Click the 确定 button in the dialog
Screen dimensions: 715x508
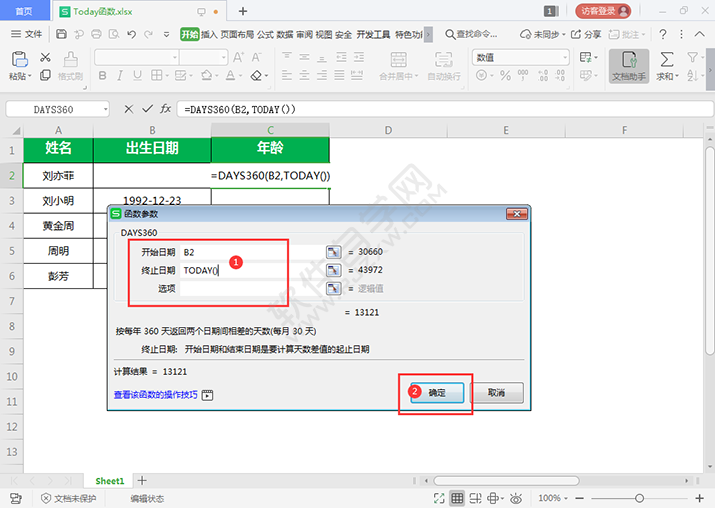pyautogui.click(x=438, y=393)
